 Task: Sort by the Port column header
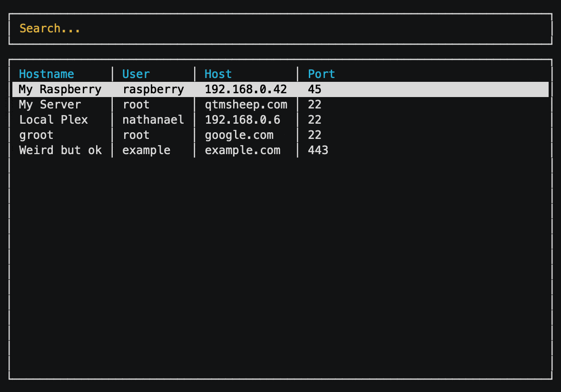(321, 74)
